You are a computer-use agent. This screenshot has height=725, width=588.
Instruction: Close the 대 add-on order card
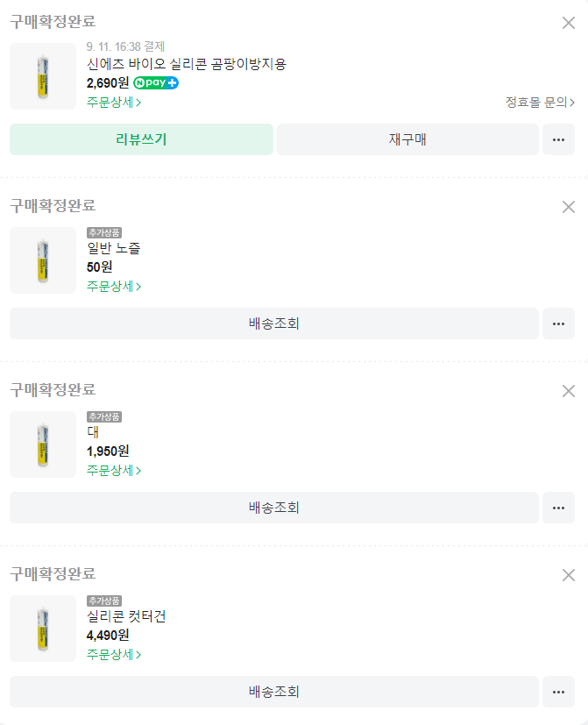coord(569,391)
